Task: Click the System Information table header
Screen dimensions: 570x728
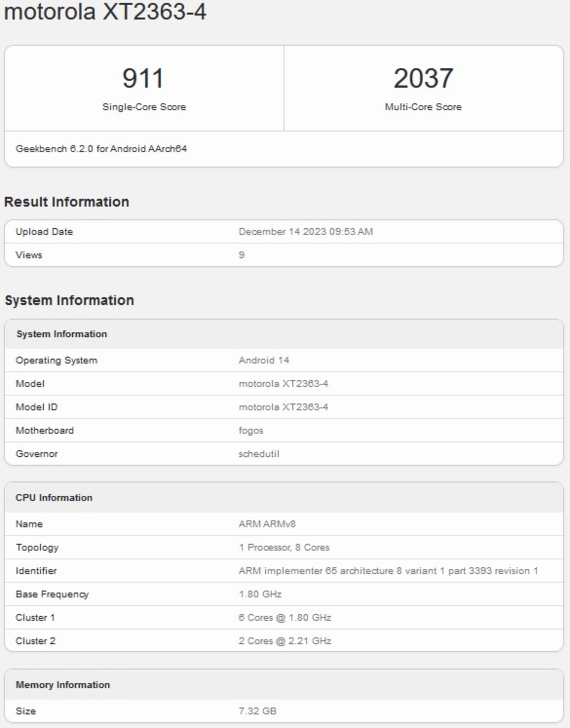Action: [62, 334]
